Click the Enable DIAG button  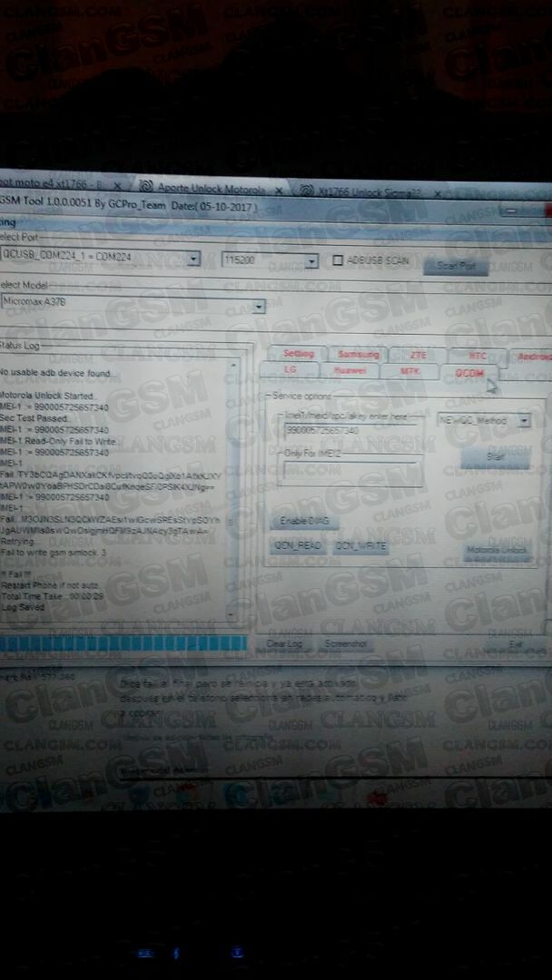(x=304, y=522)
